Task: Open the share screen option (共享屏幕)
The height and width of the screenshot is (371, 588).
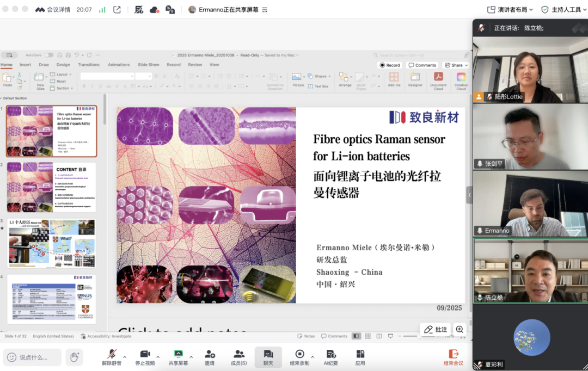Action: click(x=178, y=356)
